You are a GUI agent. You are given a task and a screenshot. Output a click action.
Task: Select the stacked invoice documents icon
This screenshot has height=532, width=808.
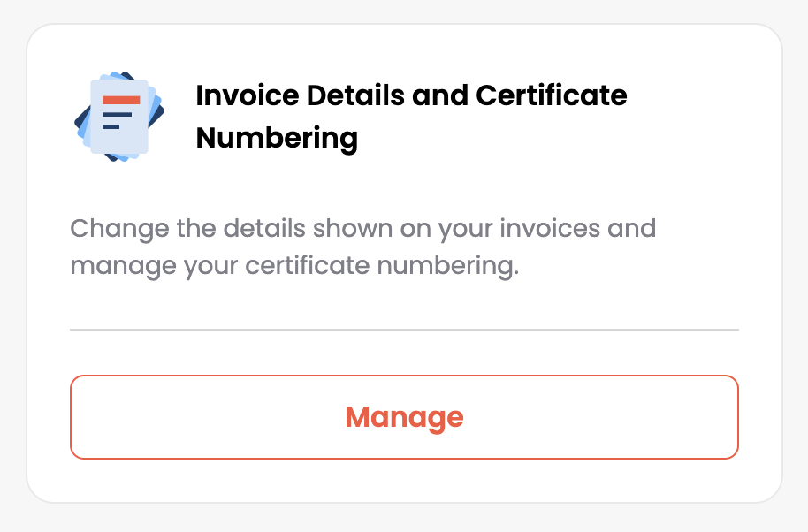[119, 117]
